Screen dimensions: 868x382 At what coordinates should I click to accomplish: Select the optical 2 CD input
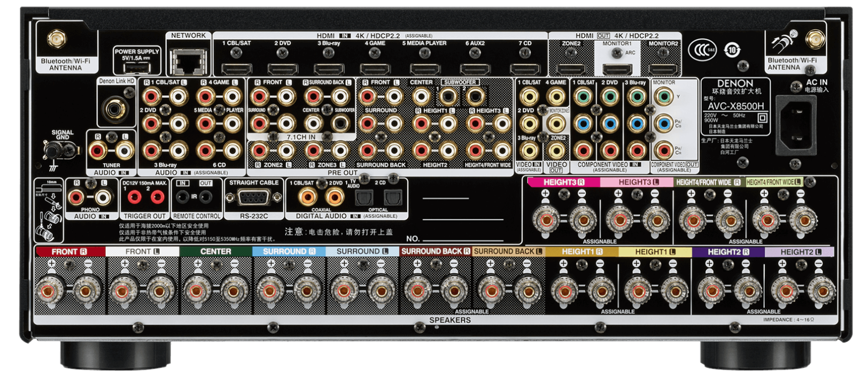coord(393,198)
